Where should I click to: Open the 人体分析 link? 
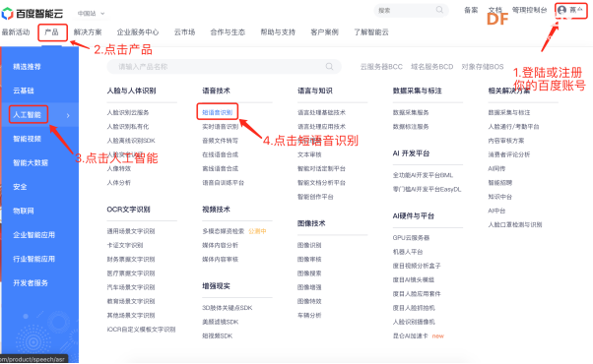point(119,183)
